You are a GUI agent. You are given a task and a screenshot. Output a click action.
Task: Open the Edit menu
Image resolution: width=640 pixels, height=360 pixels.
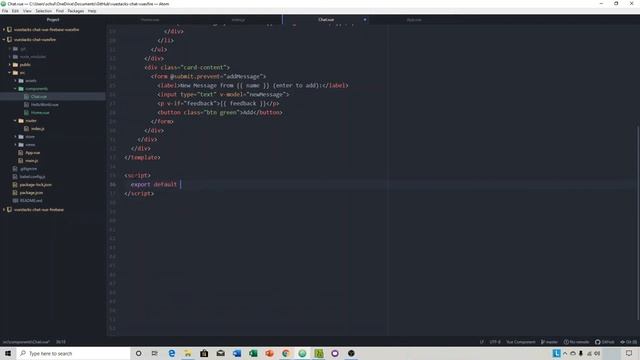click(16, 11)
